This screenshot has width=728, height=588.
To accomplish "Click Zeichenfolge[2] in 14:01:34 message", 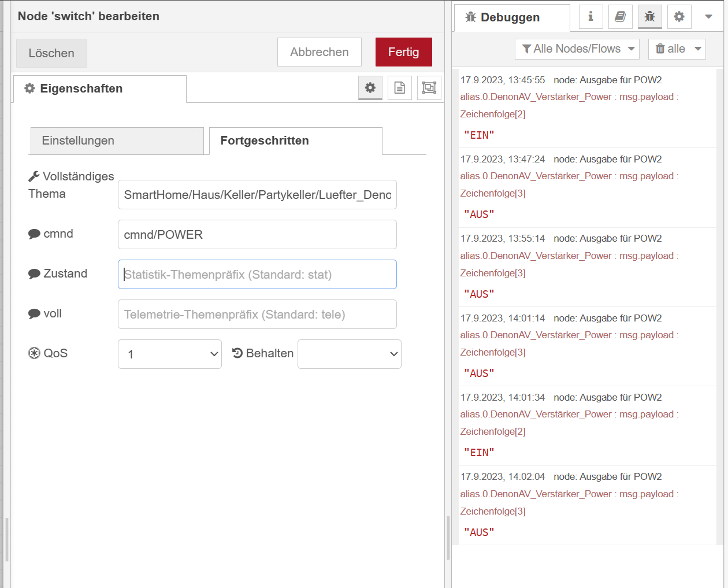I will point(493,432).
